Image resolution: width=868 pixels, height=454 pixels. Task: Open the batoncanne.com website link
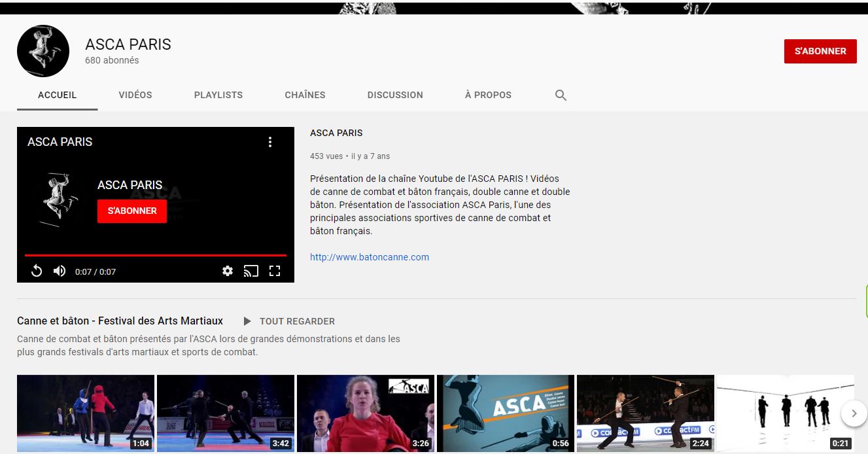[370, 257]
